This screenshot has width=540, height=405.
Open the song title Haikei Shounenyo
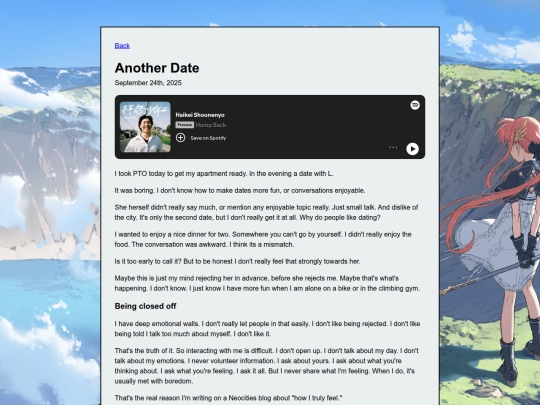click(200, 115)
